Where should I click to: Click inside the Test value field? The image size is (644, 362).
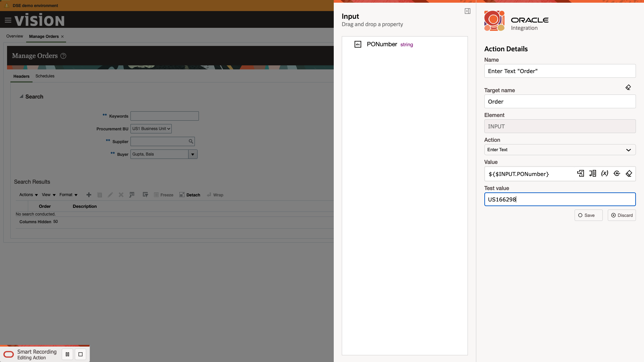(559, 199)
